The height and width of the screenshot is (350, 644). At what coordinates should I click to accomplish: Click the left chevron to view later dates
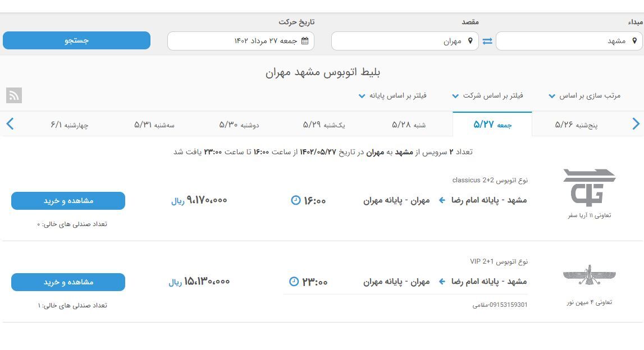click(x=8, y=123)
